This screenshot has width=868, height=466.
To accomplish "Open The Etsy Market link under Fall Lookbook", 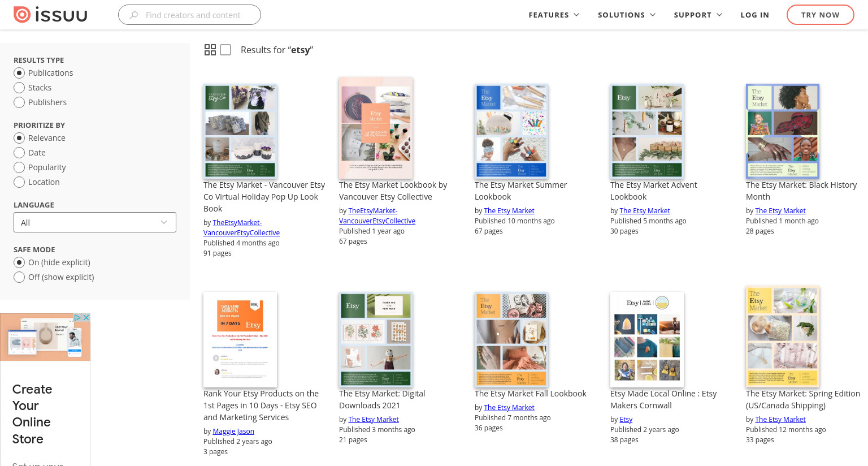I will click(509, 408).
